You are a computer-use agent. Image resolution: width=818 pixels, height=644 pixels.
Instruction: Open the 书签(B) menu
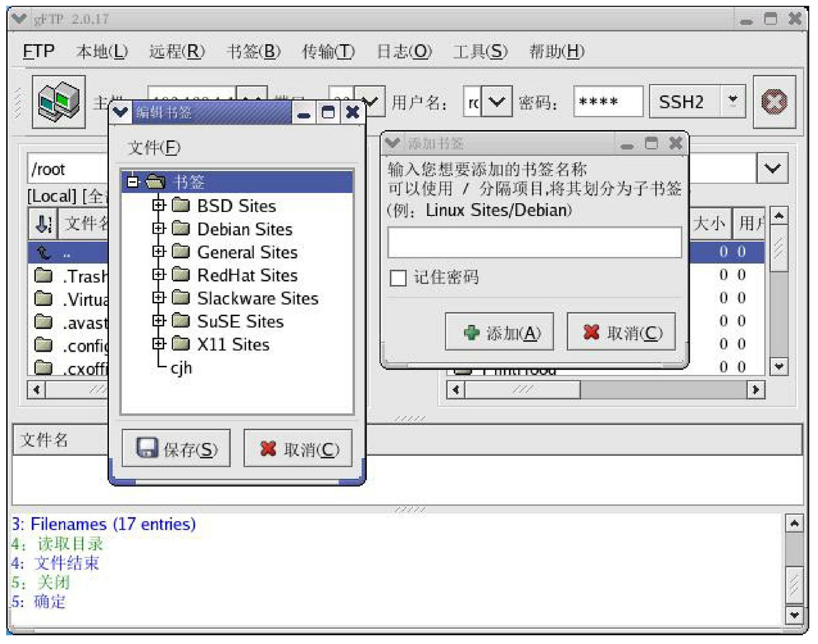[254, 51]
